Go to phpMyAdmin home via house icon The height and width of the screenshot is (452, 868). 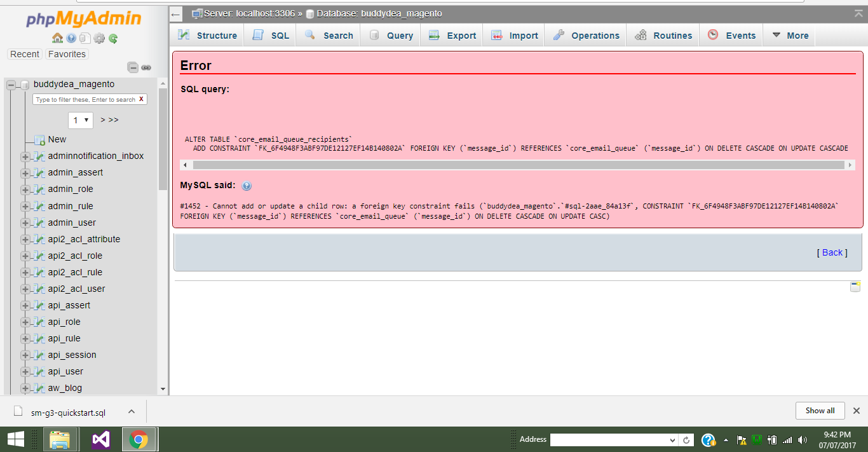[57, 38]
